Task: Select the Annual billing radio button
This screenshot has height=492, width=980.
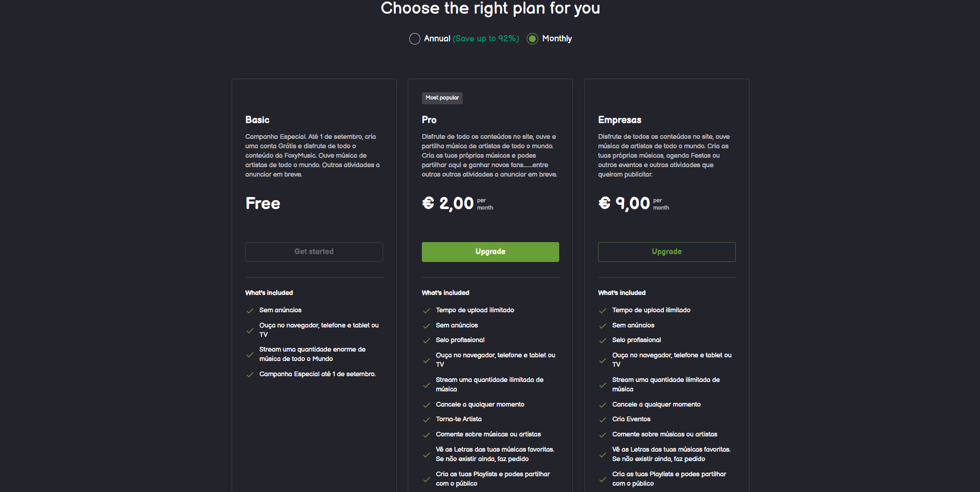Action: coord(415,39)
